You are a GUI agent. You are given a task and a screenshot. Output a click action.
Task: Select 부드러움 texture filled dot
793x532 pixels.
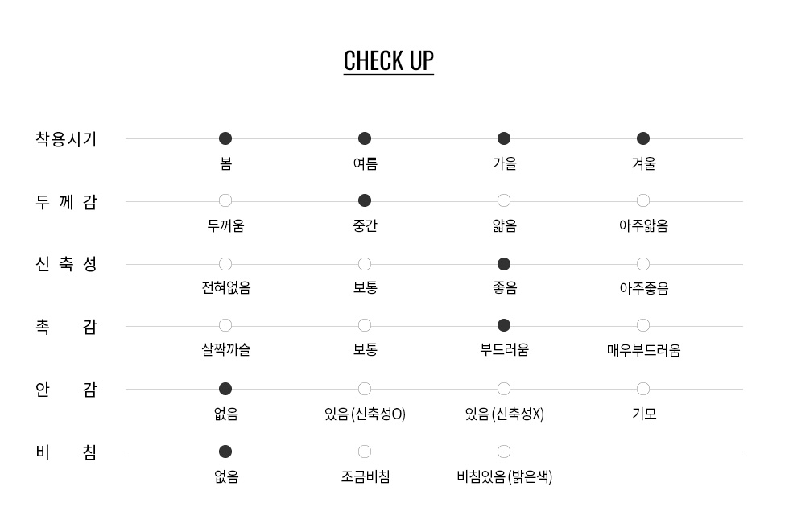[504, 325]
